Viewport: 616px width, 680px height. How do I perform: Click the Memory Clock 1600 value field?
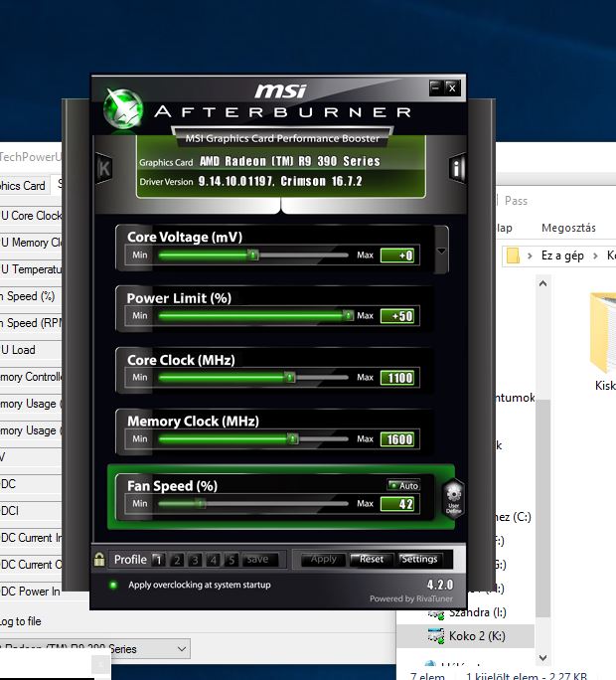397,439
